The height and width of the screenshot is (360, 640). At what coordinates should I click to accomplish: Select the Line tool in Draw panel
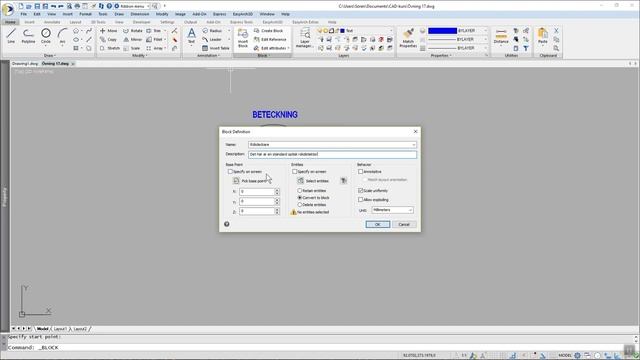point(11,36)
